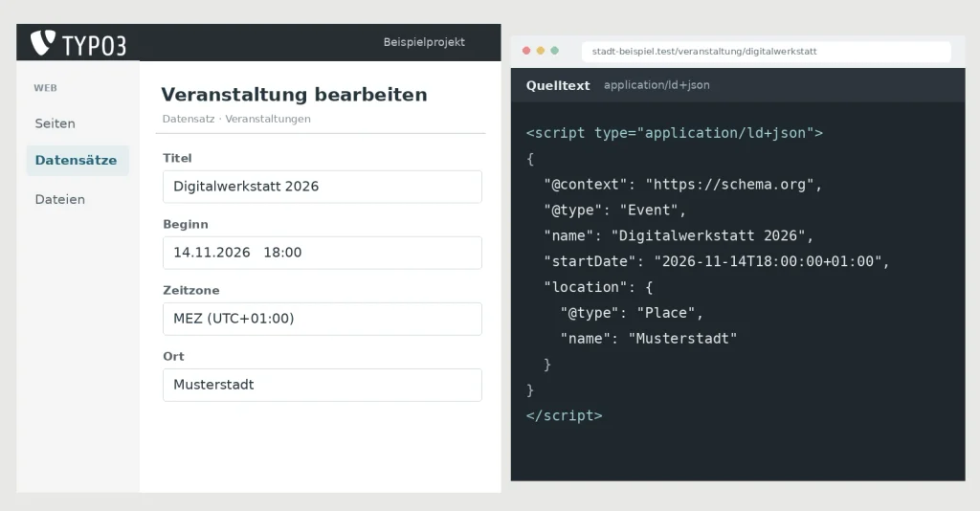The width and height of the screenshot is (980, 511).
Task: Click the Ort field label
Action: pos(173,356)
